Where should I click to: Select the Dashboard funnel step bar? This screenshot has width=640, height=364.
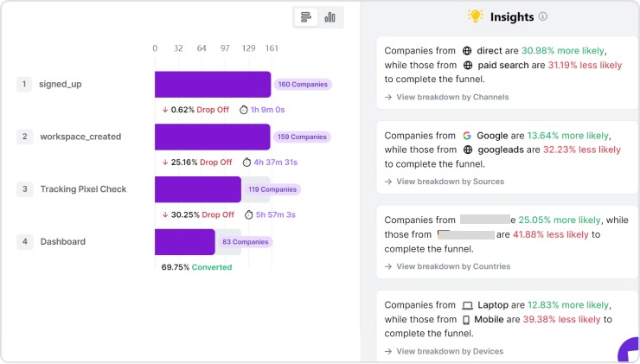coord(184,242)
